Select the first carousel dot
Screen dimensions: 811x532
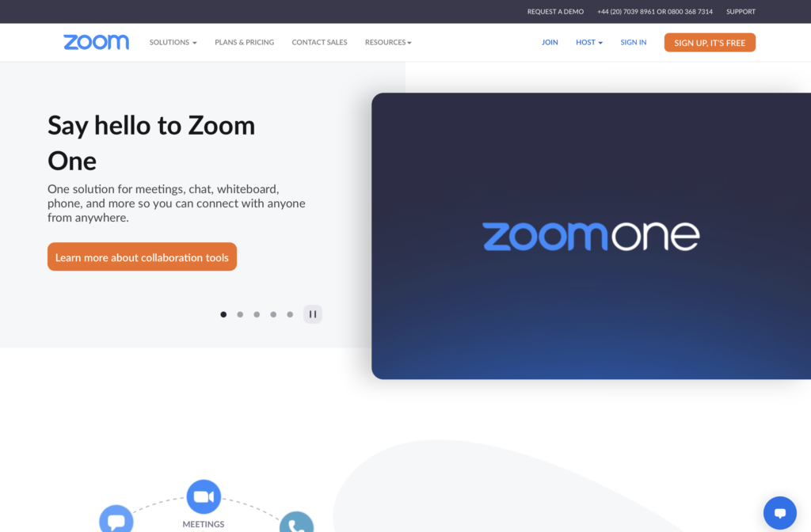coord(223,314)
